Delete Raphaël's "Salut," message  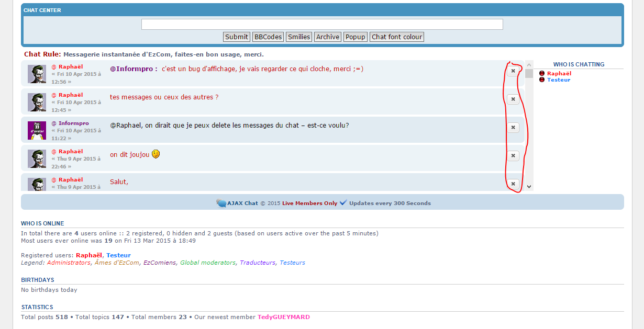coord(513,184)
